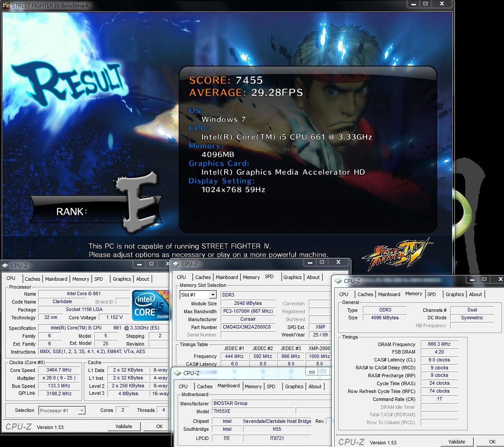504x447 pixels.
Task: Click the CPU-Z icon in the Mainboard window title bar
Action: [178, 373]
